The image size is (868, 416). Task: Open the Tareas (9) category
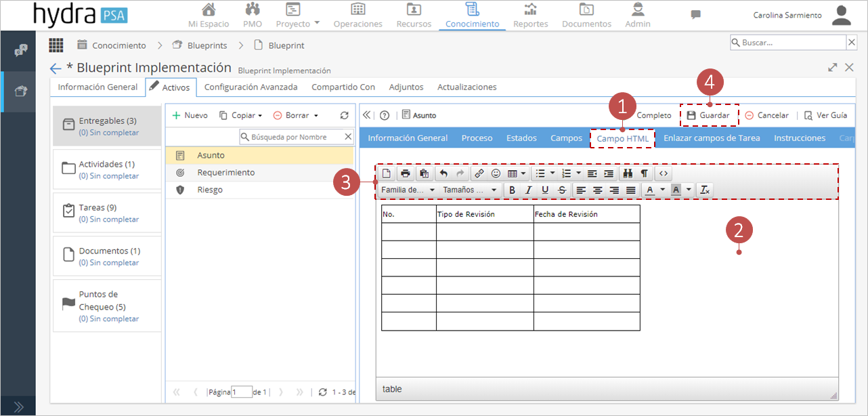click(107, 213)
